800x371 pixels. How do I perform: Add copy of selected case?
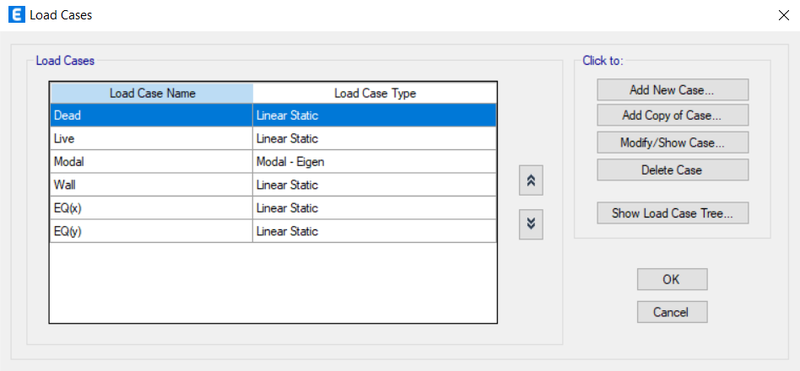click(672, 115)
